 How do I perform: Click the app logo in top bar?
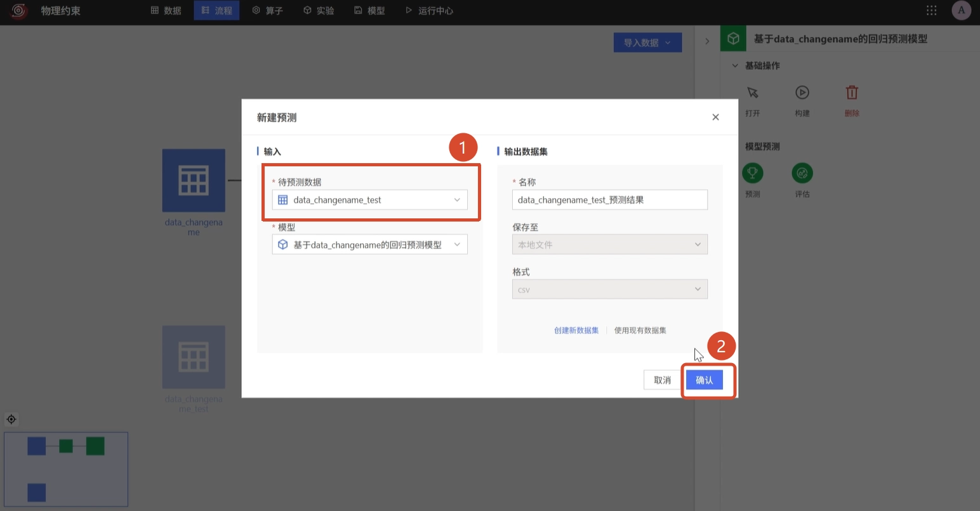[19, 11]
